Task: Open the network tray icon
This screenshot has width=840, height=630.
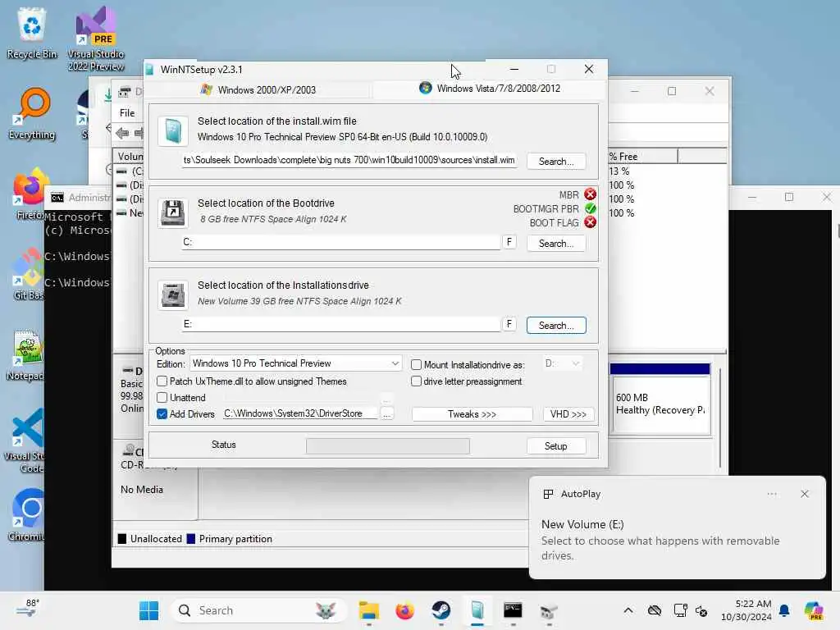Action: pos(680,610)
